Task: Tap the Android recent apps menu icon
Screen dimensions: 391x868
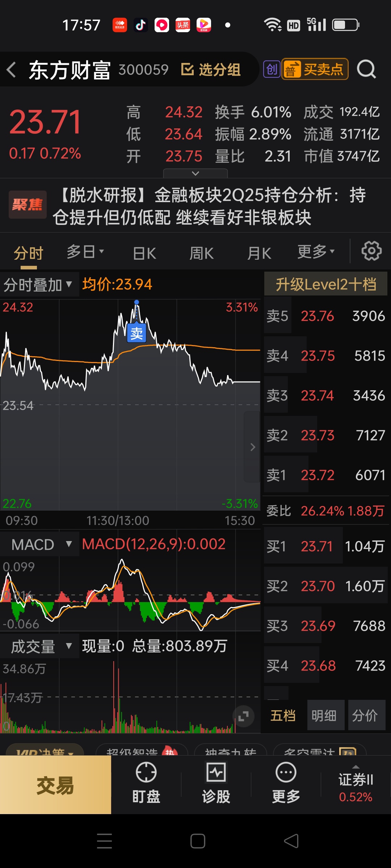Action: click(x=104, y=841)
